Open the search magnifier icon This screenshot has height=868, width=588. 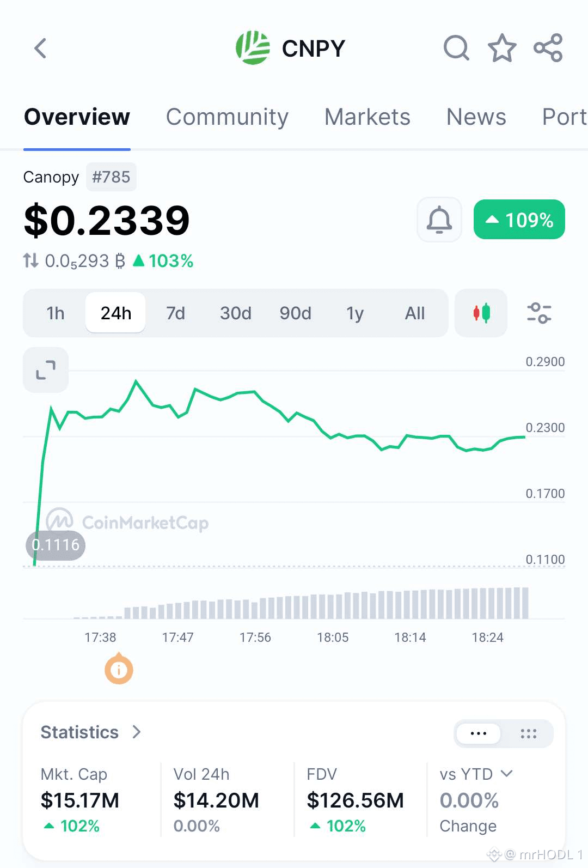(456, 48)
